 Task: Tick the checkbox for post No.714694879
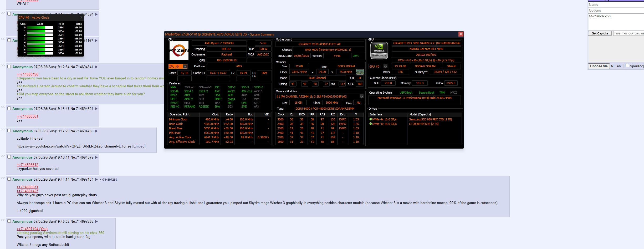pos(9,157)
